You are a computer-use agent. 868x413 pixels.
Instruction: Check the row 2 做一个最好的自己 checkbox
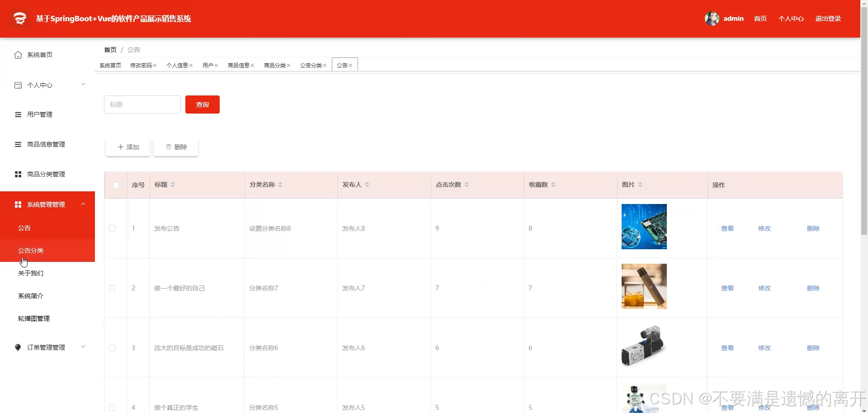coord(112,288)
